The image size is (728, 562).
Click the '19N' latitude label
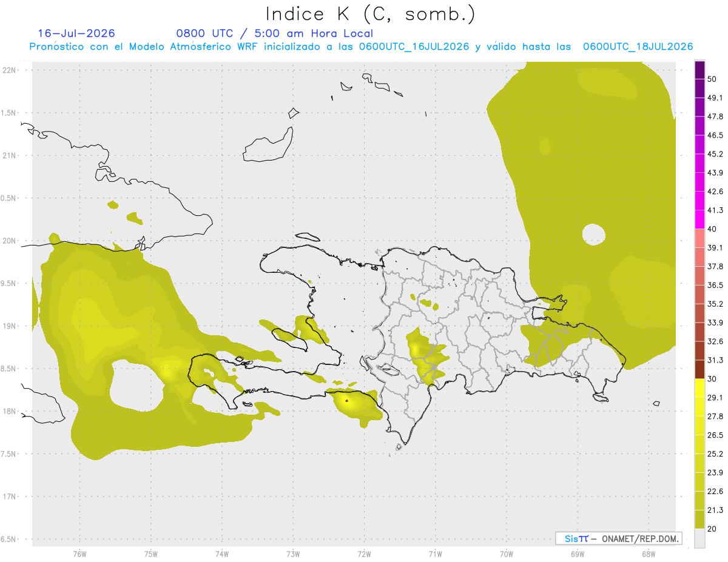(x=10, y=326)
